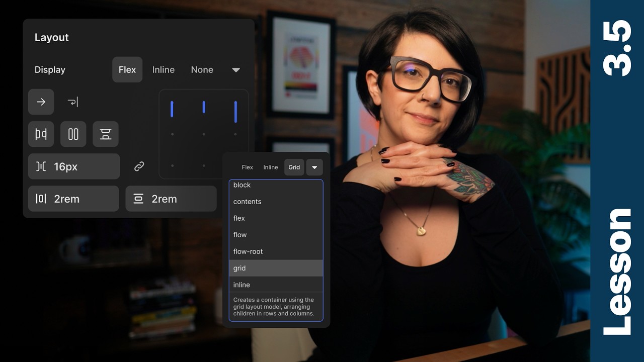The image size is (644, 362).
Task: Select grid from the display options
Action: pyautogui.click(x=239, y=268)
